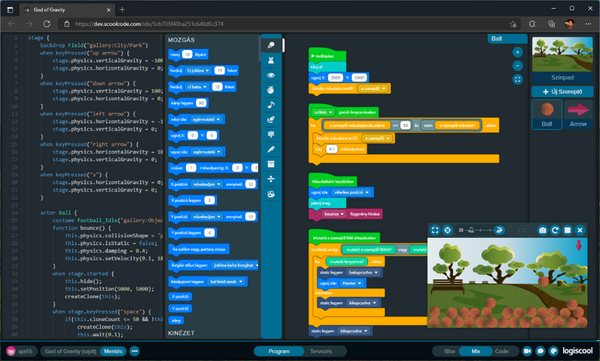
Task: Click the browser refresh button
Action: (47, 24)
